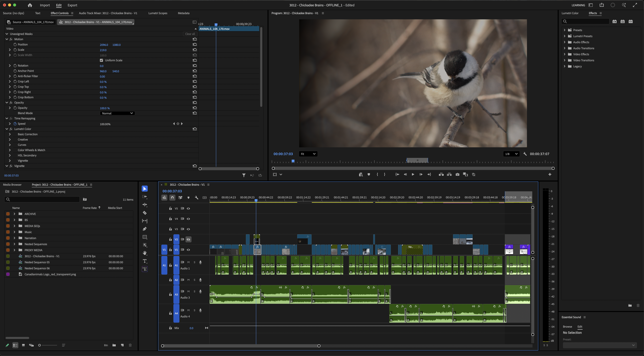Click the Clear all masks button

pos(190,34)
